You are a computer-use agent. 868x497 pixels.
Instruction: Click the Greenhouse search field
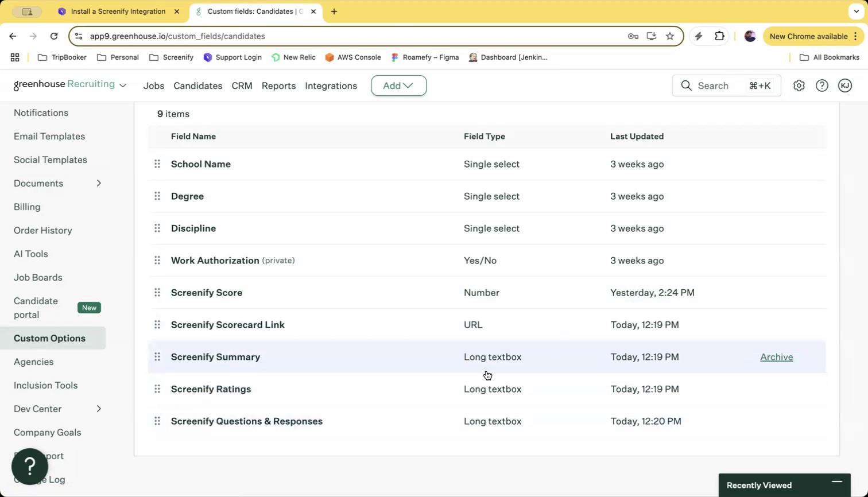coord(726,86)
